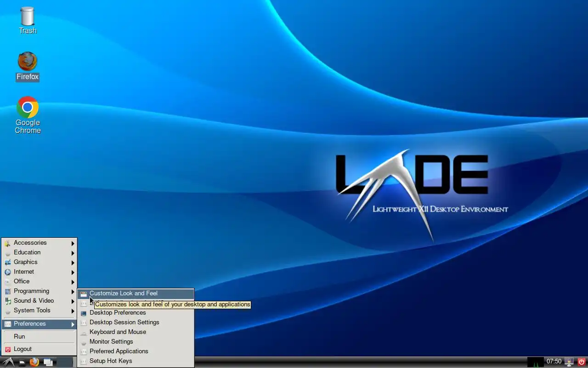Expand the Office submenu
Viewport: 588px width, 368px height.
(39, 282)
